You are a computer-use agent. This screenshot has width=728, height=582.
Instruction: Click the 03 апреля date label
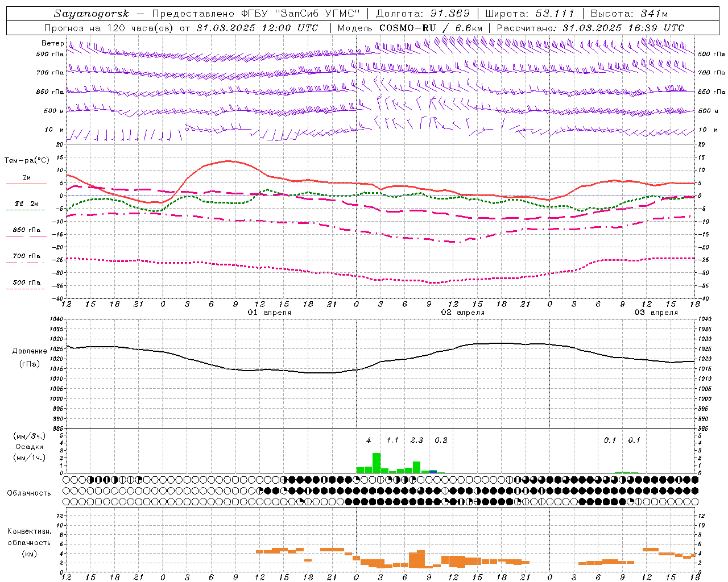tap(656, 313)
